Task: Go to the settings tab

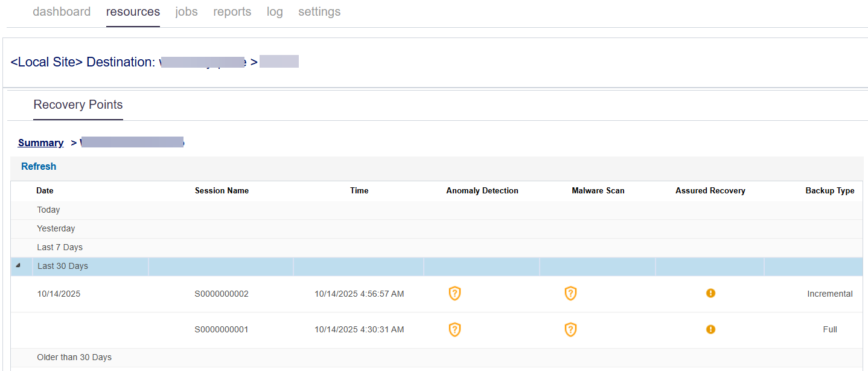Action: (319, 12)
